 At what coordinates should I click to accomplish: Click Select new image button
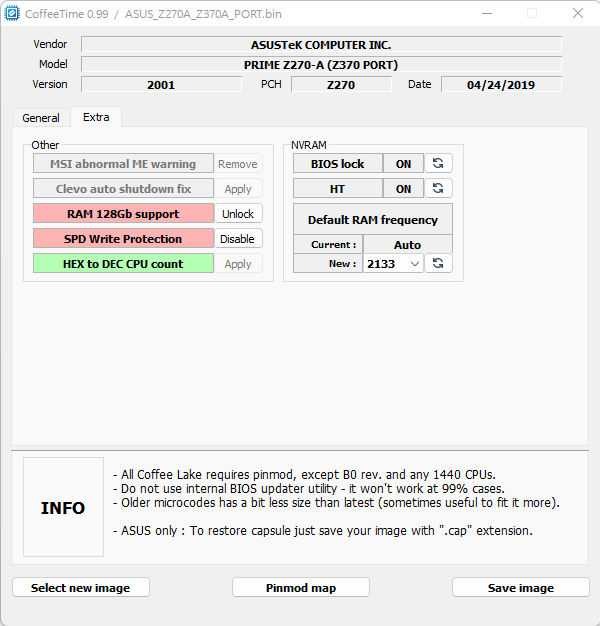[81, 587]
